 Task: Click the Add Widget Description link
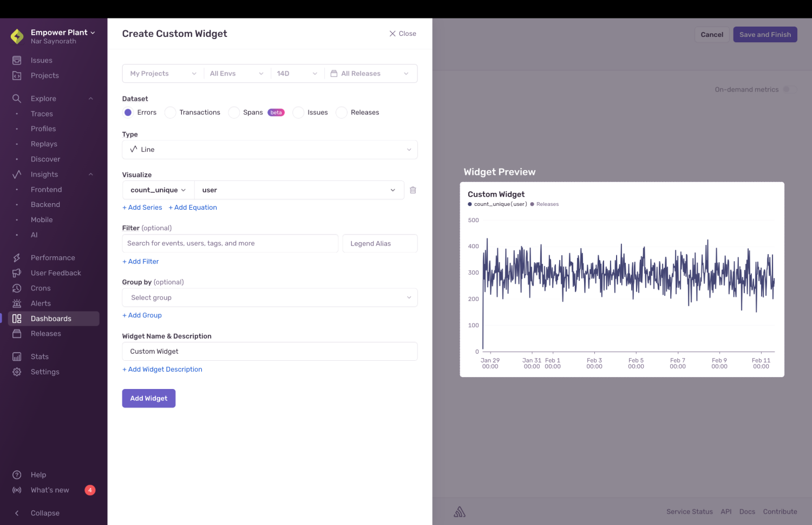(x=162, y=369)
